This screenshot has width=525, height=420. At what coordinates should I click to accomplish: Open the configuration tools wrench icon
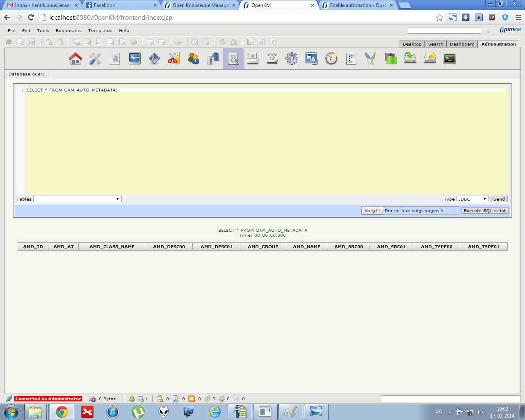(95, 58)
